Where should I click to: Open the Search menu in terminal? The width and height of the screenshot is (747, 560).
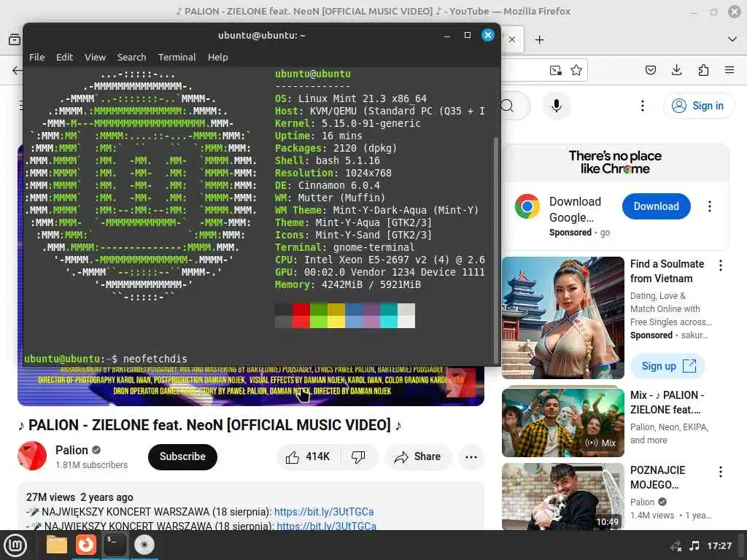pos(131,57)
